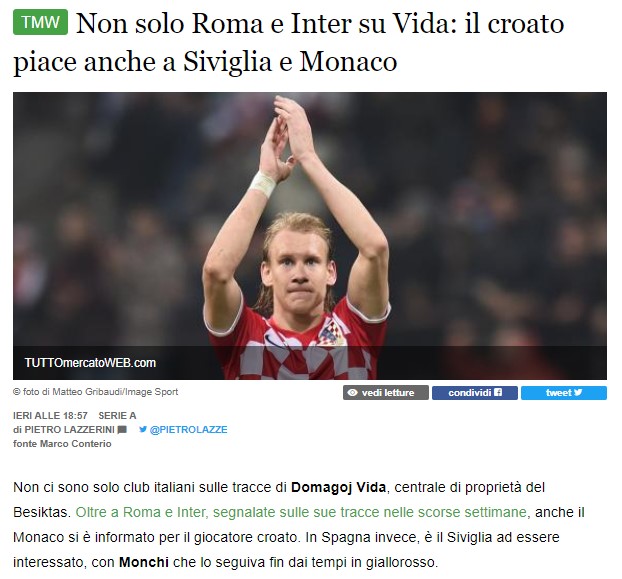Image resolution: width=622 pixels, height=579 pixels.
Task: Click the green TMW badge
Action: point(40,22)
